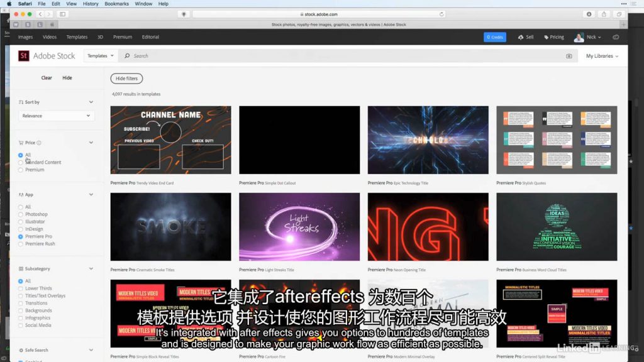The width and height of the screenshot is (644, 362).
Task: Clear all filters
Action: point(47,77)
